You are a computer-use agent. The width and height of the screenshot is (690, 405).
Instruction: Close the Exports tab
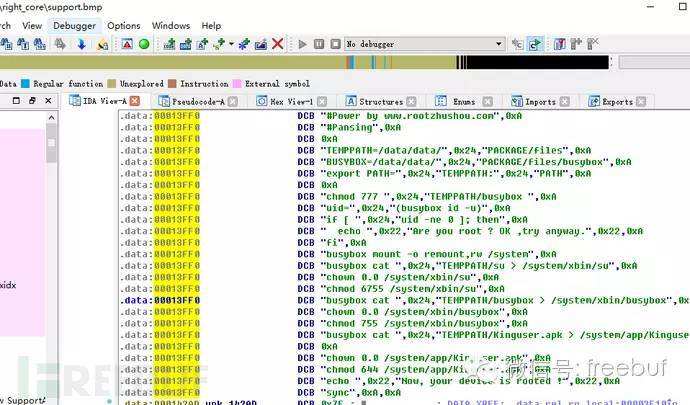pos(642,102)
